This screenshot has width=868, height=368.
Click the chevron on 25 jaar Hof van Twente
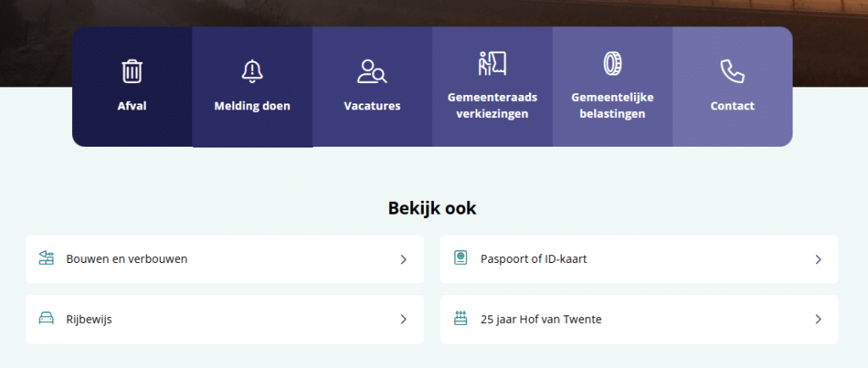(818, 320)
